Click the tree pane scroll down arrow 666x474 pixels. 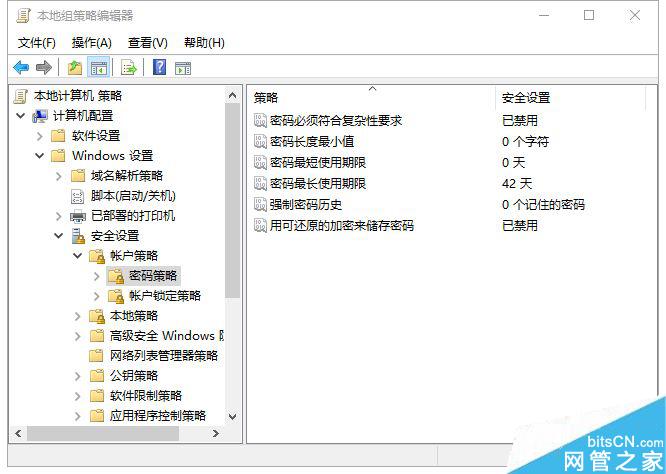[232, 417]
